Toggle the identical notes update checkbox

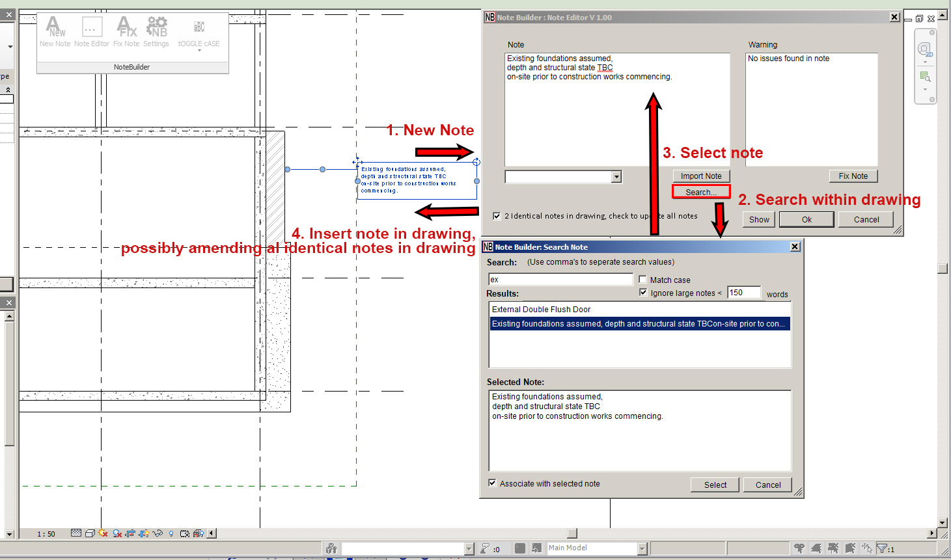[497, 216]
